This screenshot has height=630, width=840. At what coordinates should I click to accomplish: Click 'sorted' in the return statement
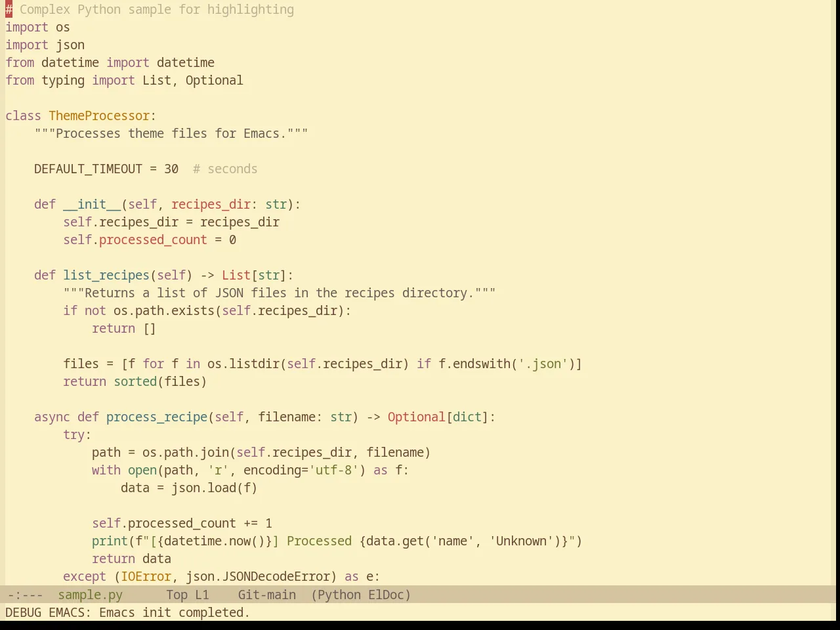point(135,381)
